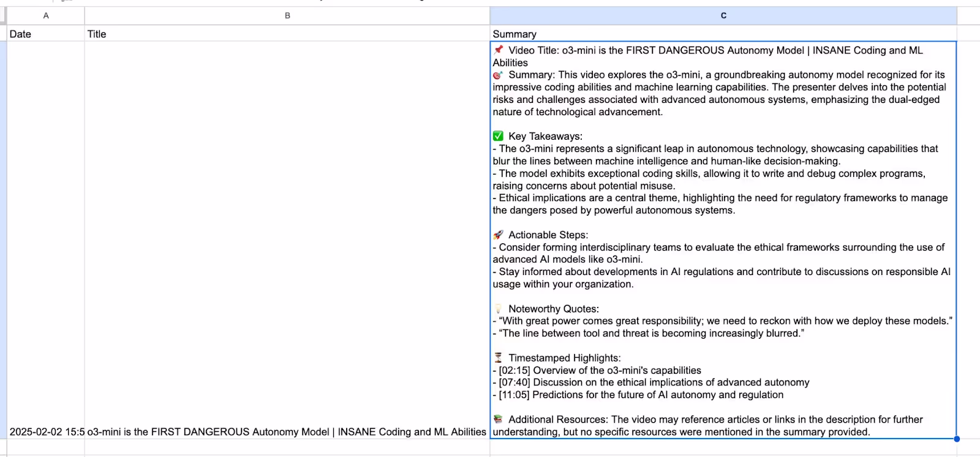Select the o3-mini video title cell in column B
Viewport: 980px width, 457px height.
point(287,240)
